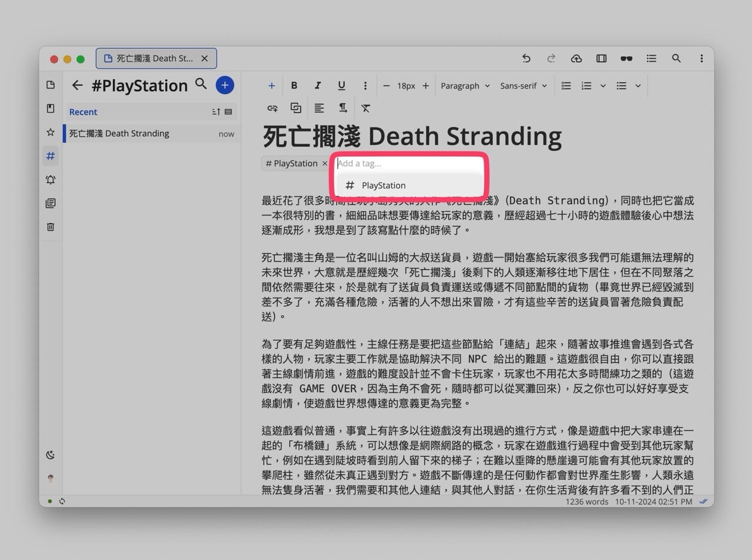Check the sync status dot in the status bar
Viewport: 752px width, 560px height.
[x=50, y=501]
